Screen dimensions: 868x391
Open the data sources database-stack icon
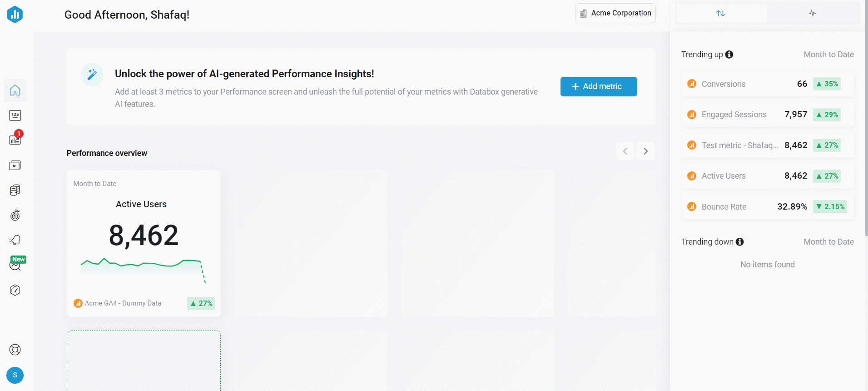[x=15, y=190]
